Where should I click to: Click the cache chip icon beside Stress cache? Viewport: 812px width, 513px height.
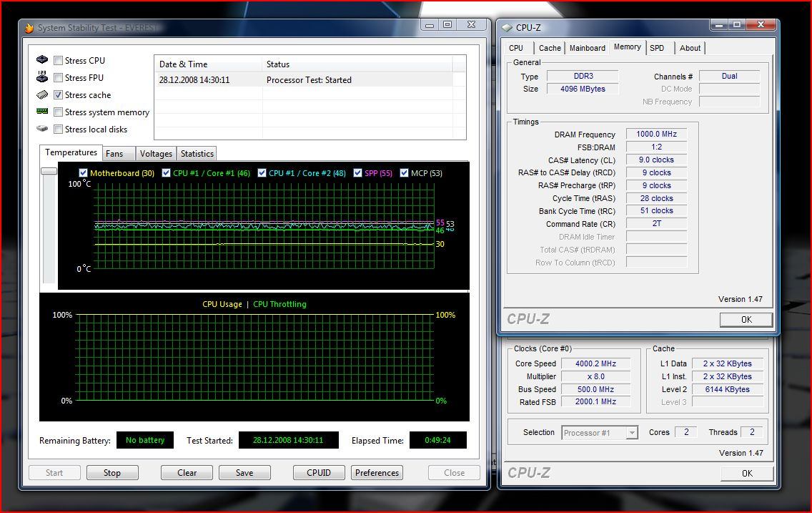pyautogui.click(x=42, y=94)
